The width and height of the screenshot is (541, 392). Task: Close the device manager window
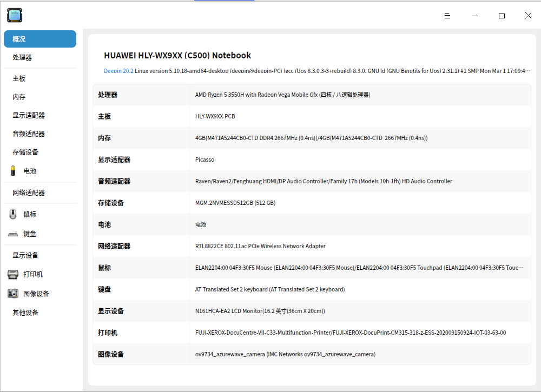click(x=528, y=16)
